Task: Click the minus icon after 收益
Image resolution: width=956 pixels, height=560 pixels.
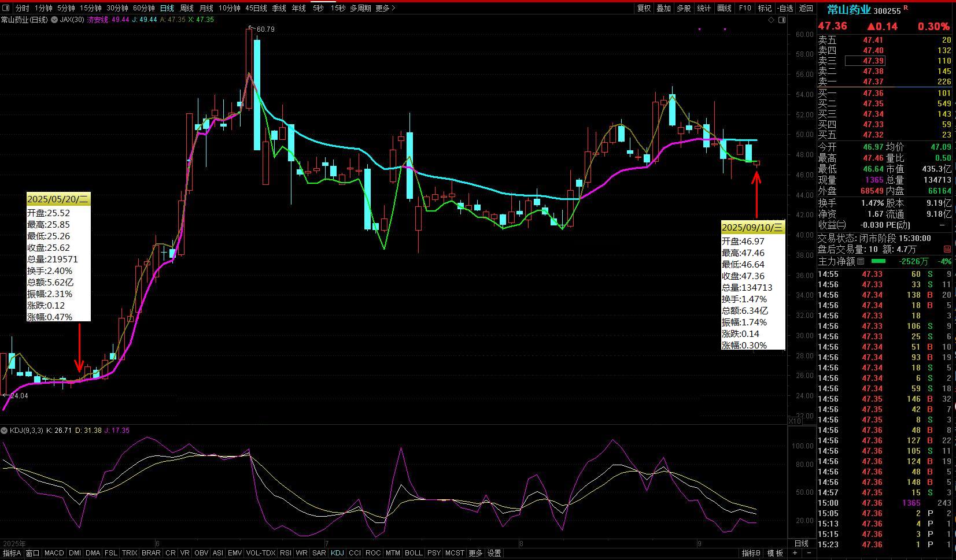Action: pyautogui.click(x=841, y=225)
